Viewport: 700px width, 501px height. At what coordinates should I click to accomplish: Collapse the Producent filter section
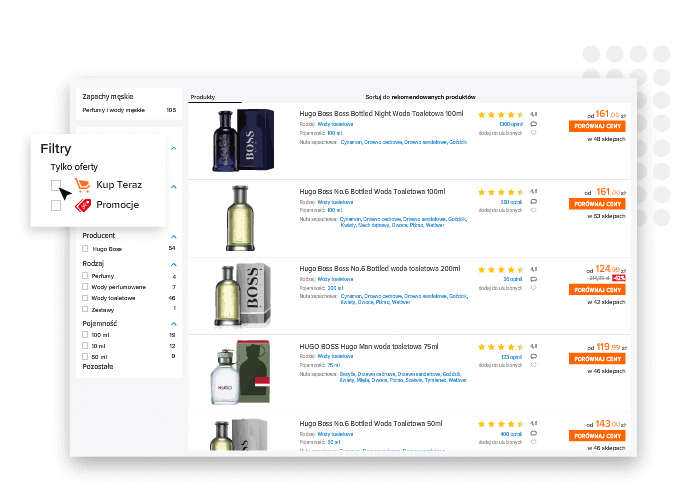pos(174,236)
